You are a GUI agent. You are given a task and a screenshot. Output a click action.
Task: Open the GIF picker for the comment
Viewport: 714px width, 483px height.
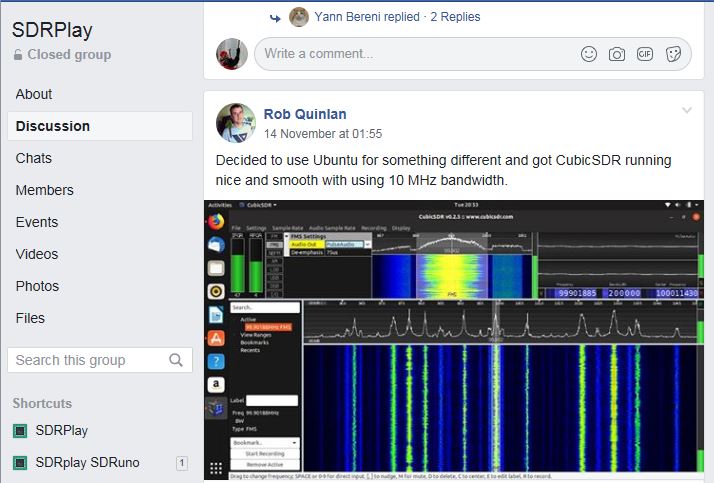point(645,54)
